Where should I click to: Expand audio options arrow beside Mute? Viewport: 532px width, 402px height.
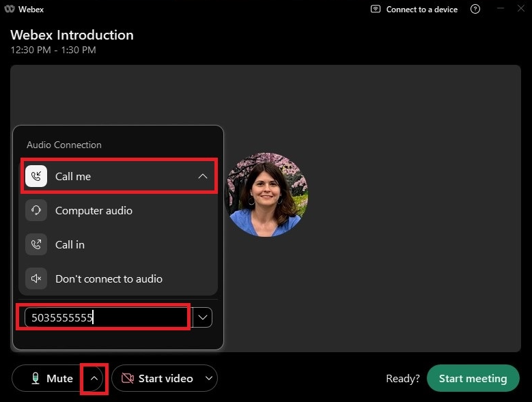pos(94,378)
